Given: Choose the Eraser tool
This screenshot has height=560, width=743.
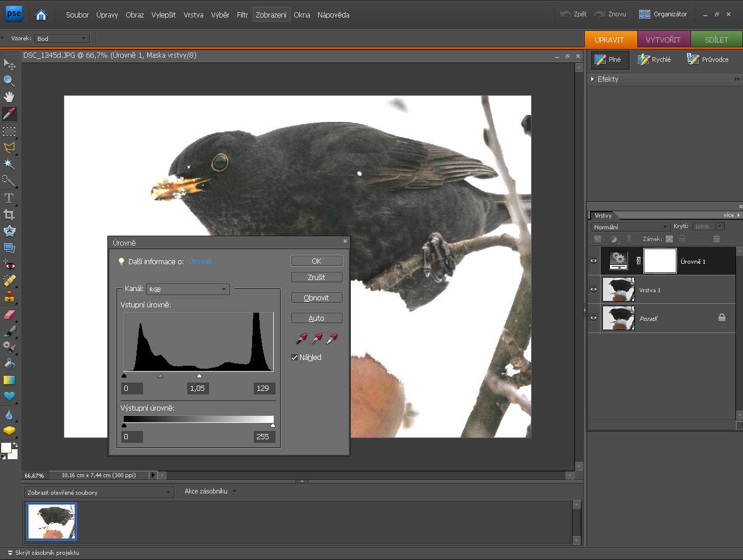Looking at the screenshot, I should tap(9, 315).
